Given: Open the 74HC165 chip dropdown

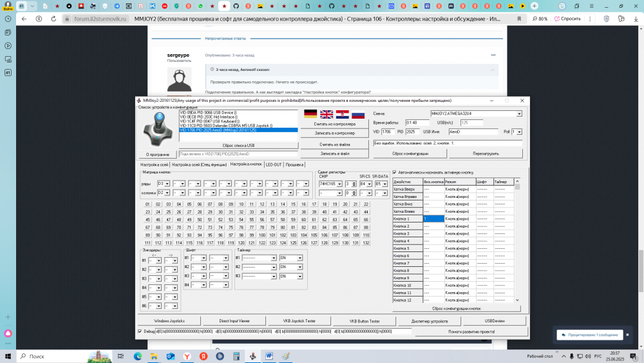Looking at the screenshot, I should (x=339, y=184).
